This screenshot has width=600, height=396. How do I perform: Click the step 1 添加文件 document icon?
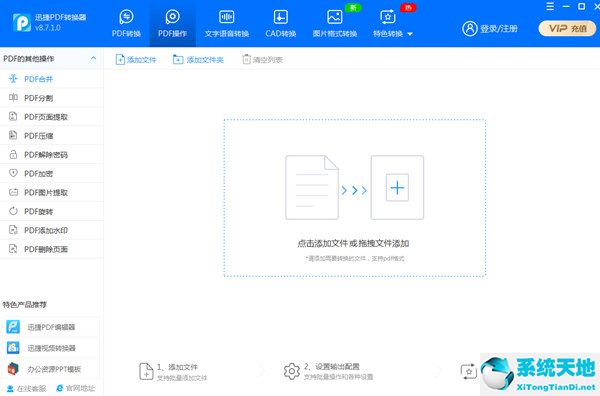click(x=146, y=372)
